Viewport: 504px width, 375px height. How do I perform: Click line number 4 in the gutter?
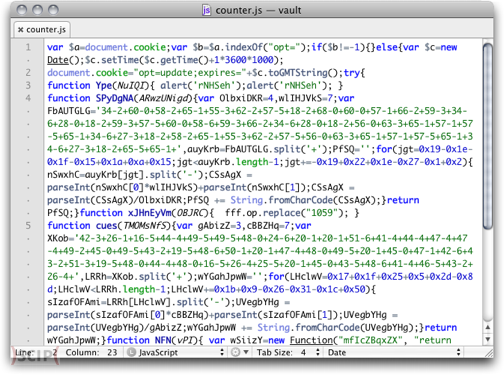(x=28, y=98)
